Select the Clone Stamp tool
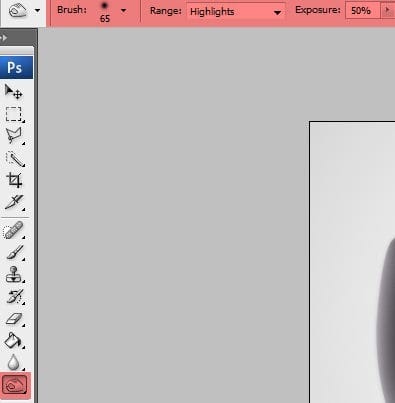 coord(14,275)
